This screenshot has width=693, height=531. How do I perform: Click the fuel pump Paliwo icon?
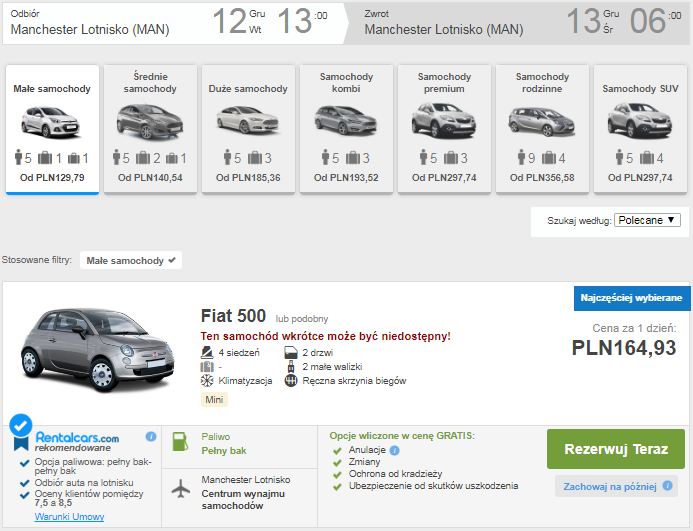coord(180,442)
